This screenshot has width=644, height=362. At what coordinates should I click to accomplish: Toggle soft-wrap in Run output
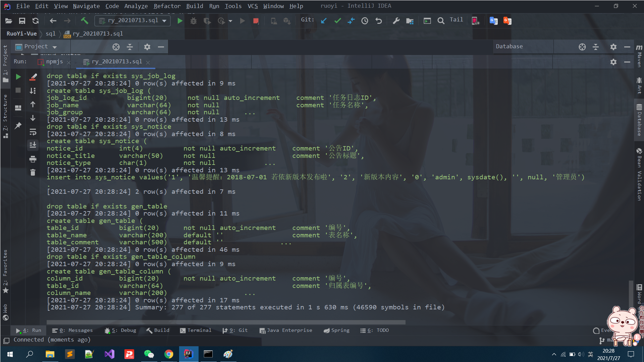[x=33, y=132]
